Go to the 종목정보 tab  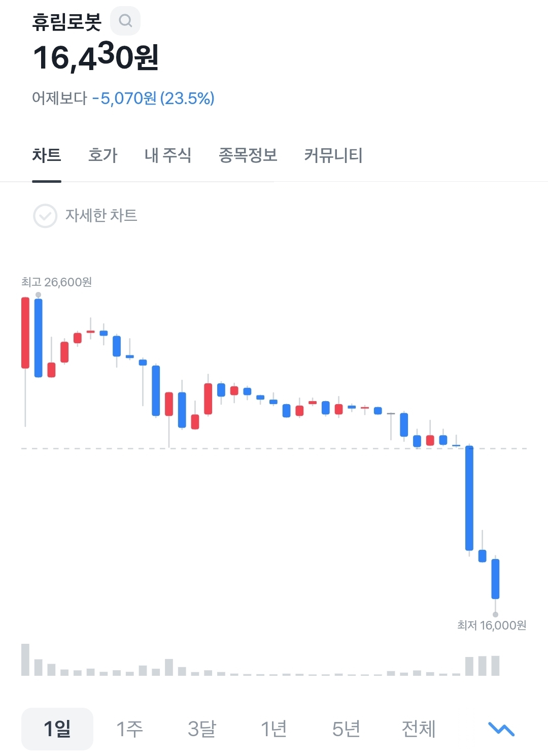click(248, 155)
